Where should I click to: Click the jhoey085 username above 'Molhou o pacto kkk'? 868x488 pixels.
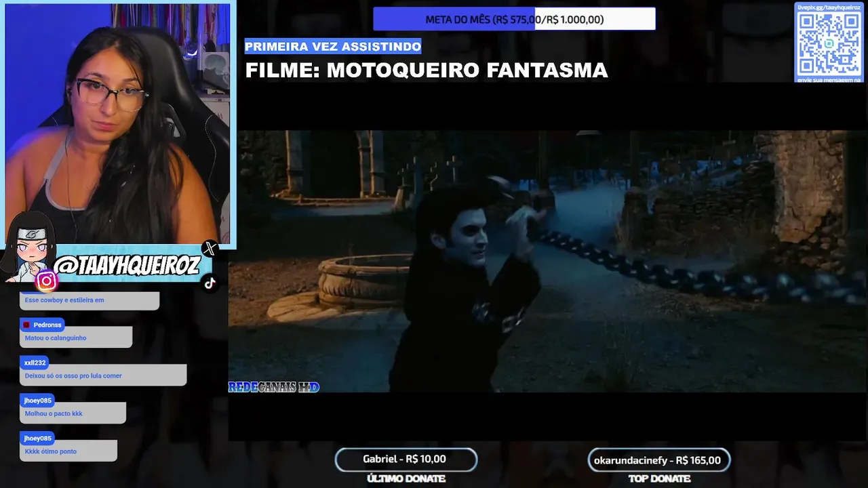click(x=37, y=401)
